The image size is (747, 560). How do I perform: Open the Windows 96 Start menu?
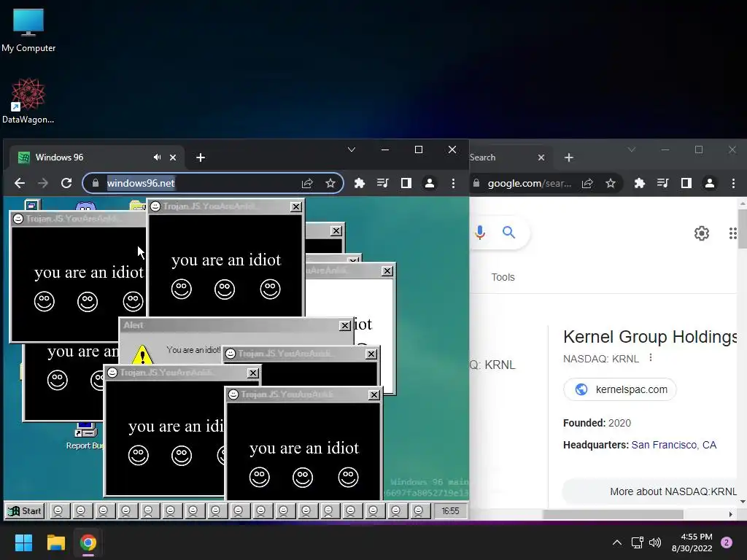click(x=25, y=511)
